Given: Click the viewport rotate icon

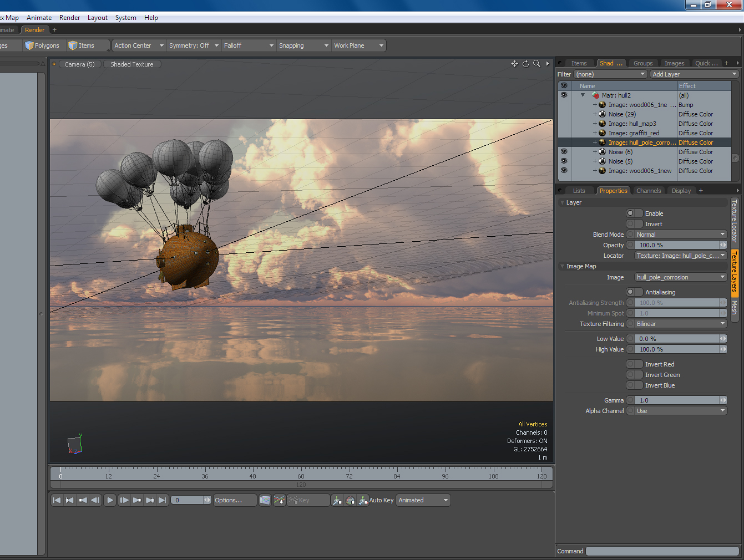Looking at the screenshot, I should point(525,64).
